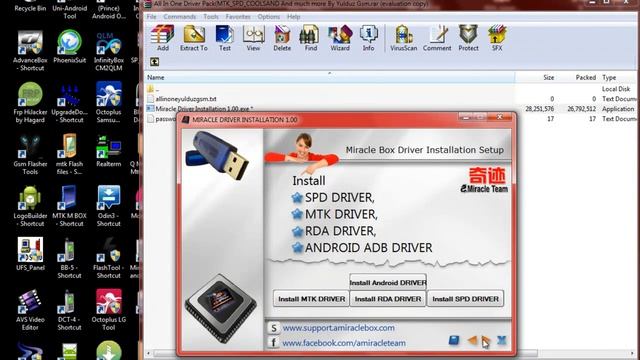This screenshot has width=640, height=360.
Task: Open the MTK M BOX Shortcut desktop icon
Action: point(69,207)
